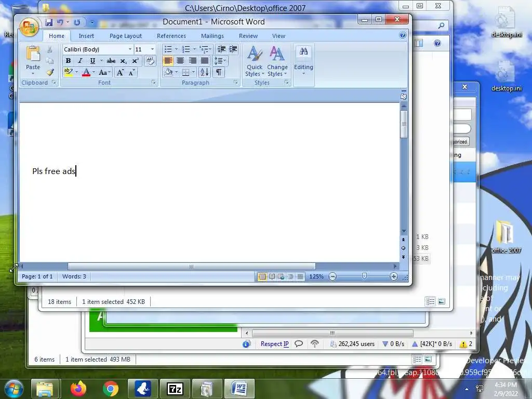Switch to Outline view

coord(291,276)
